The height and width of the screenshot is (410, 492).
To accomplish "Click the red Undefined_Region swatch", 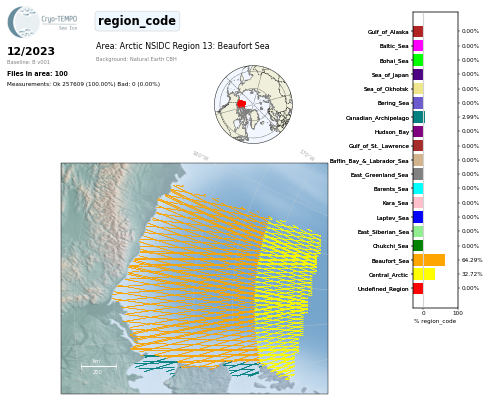I will pos(418,288).
